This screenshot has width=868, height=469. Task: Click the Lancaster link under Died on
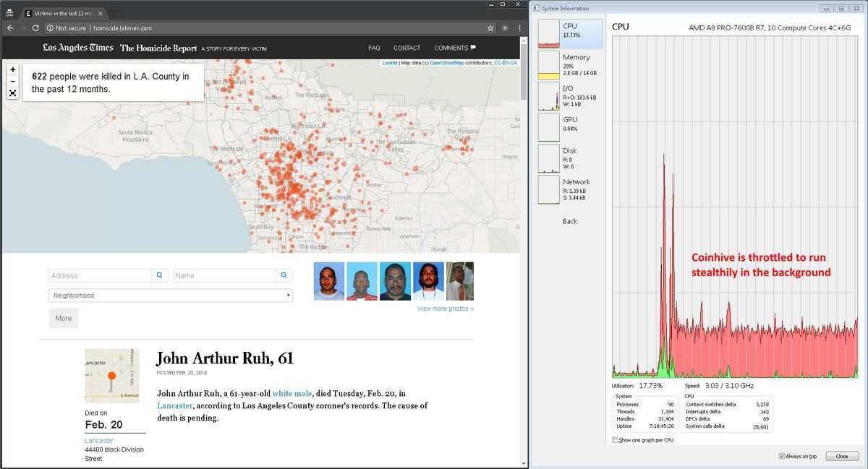pos(99,440)
